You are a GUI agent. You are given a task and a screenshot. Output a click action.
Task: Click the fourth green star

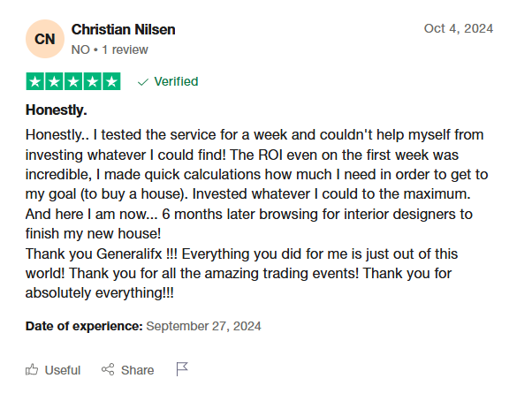(x=92, y=81)
